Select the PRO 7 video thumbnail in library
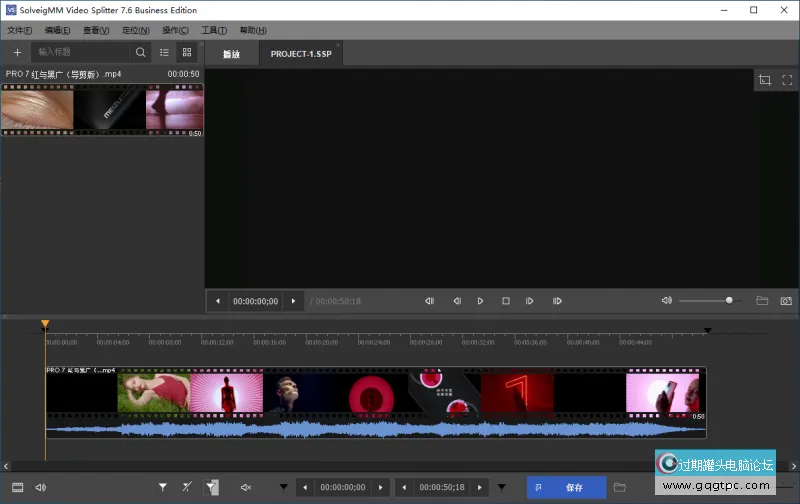The image size is (800, 504). point(102,110)
